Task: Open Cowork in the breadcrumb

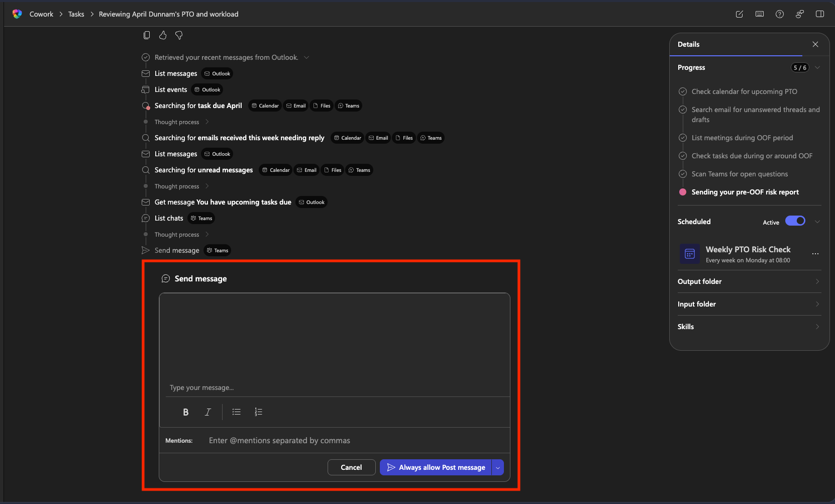Action: pyautogui.click(x=41, y=14)
